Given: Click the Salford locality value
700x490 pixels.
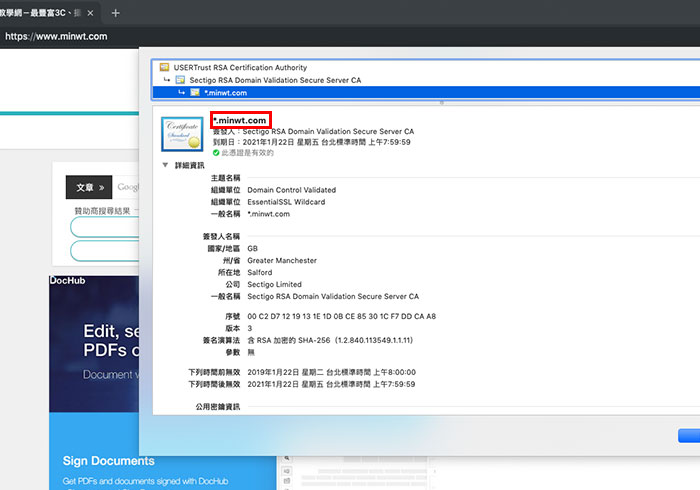Looking at the screenshot, I should 259,272.
